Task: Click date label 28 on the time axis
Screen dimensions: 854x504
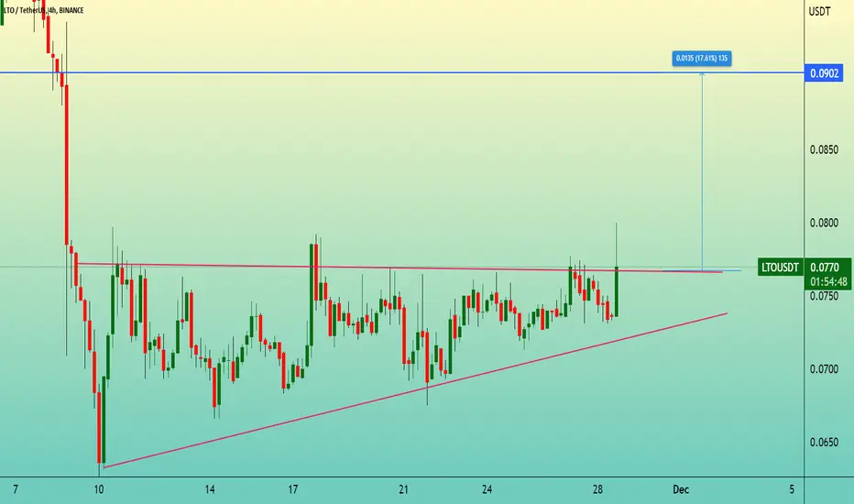Action: coord(597,489)
